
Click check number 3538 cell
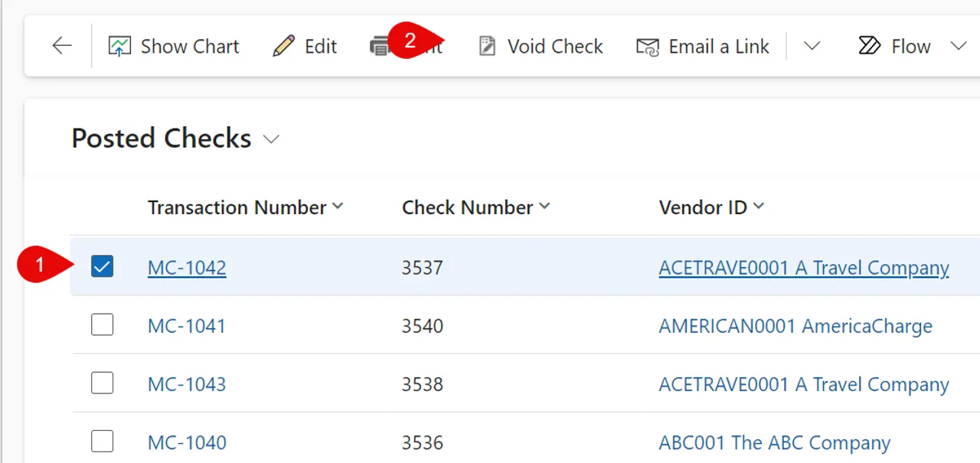(423, 384)
